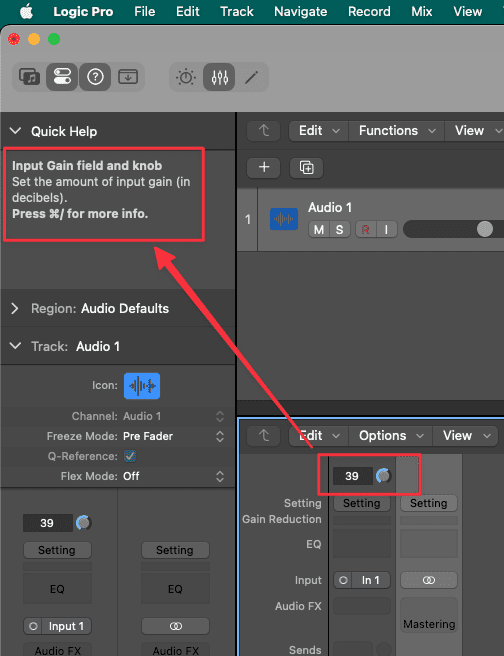Collapse the Track Audio 1 section

click(15, 346)
